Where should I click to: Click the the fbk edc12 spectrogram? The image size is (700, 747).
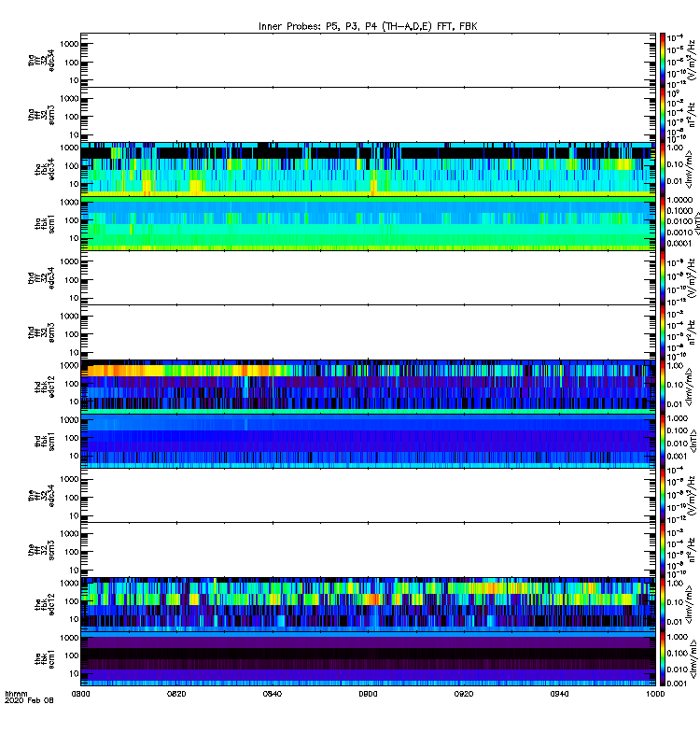(x=368, y=604)
